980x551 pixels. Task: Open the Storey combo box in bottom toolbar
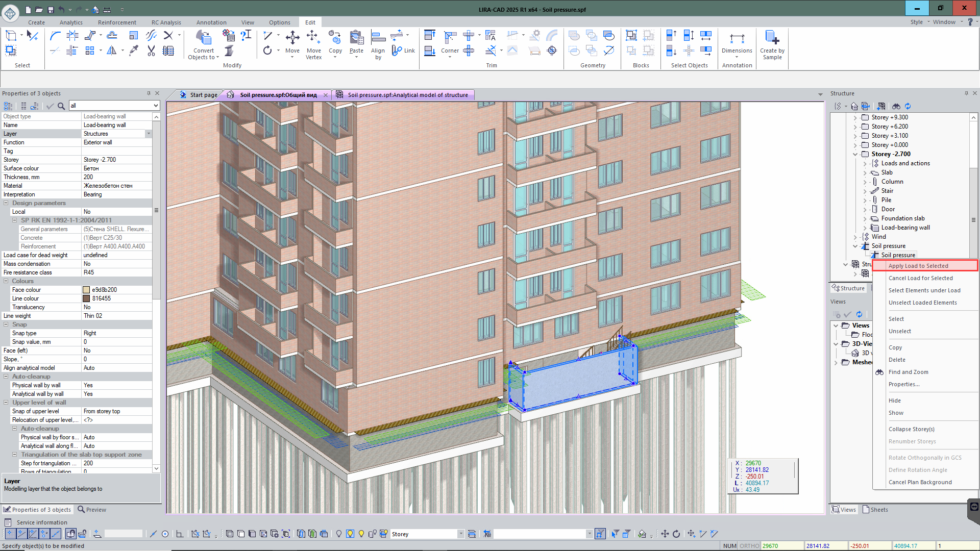pos(460,534)
